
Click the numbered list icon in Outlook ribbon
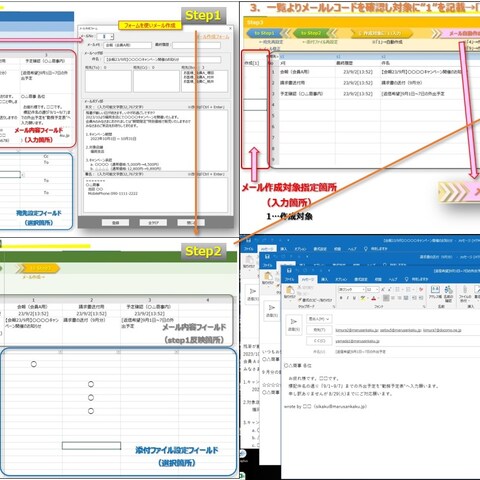(x=409, y=289)
